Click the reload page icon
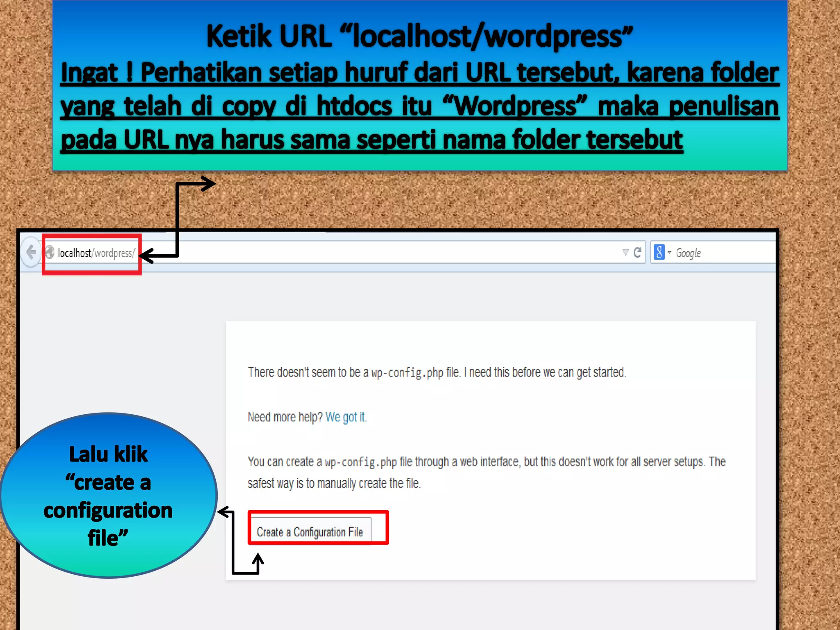840x630 pixels. click(x=637, y=252)
